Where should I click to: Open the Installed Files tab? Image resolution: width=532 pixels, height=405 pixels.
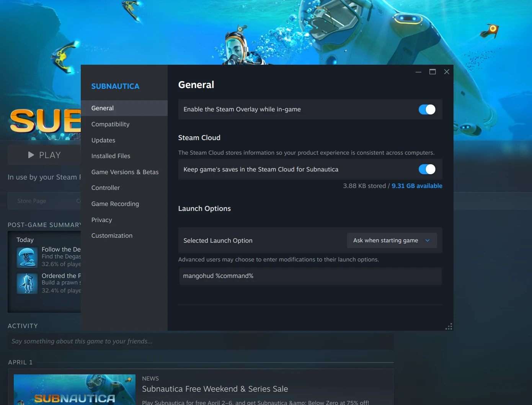124,156
